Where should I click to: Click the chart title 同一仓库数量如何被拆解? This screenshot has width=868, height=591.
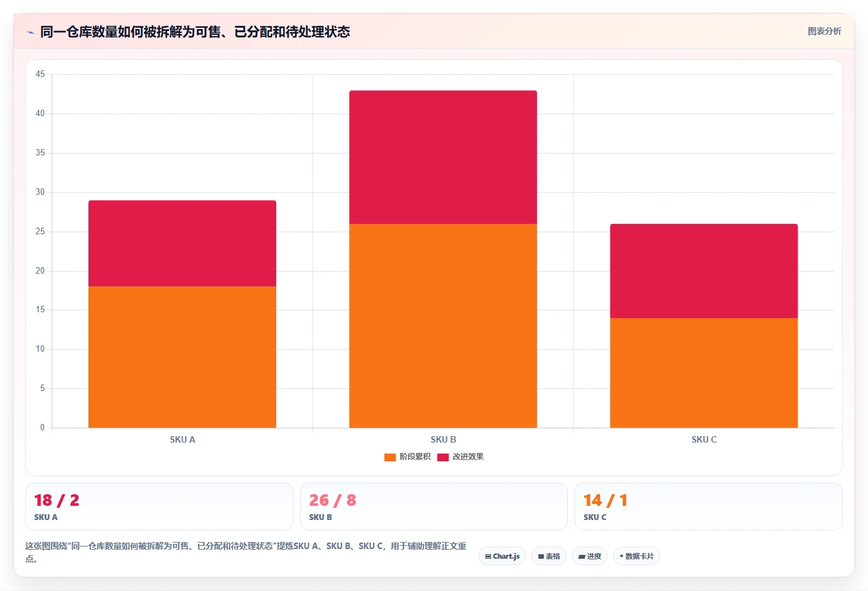(x=195, y=32)
